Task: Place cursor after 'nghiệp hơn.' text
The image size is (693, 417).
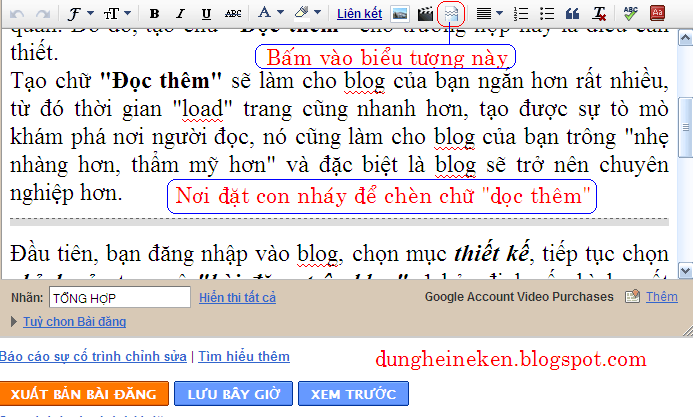Action: pos(124,193)
